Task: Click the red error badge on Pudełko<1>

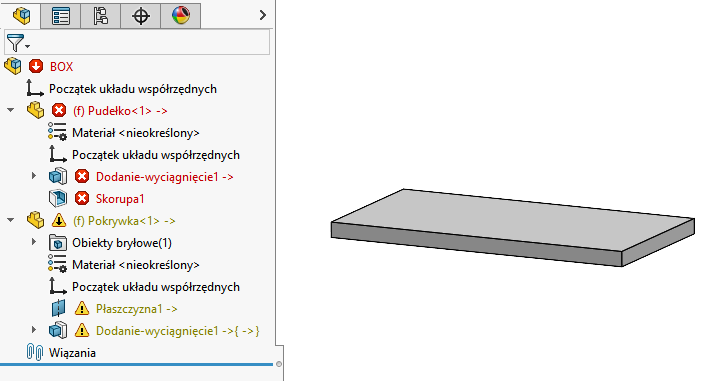Action: [x=59, y=111]
